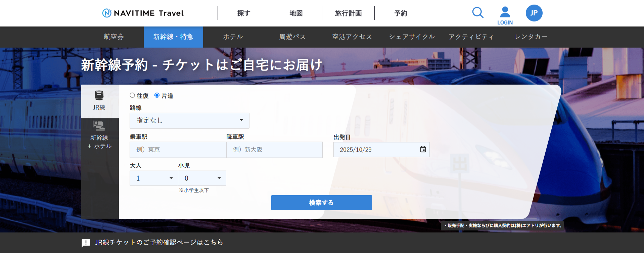Click the 乗車駅 departure station field
Image resolution: width=644 pixels, height=253 pixels.
click(178, 150)
